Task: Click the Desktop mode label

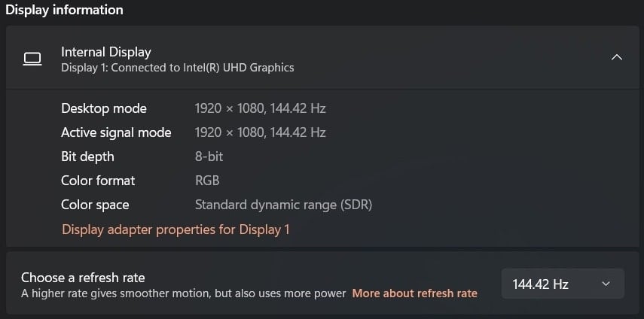Action: click(104, 108)
